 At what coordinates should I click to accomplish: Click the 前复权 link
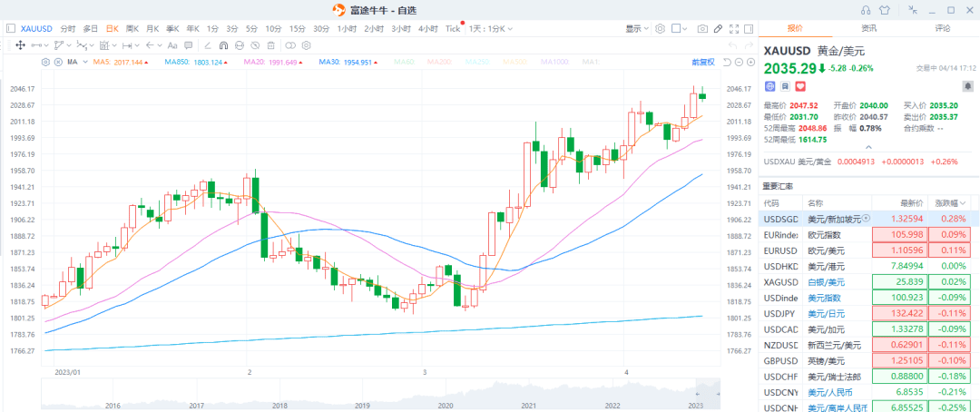[x=702, y=62]
